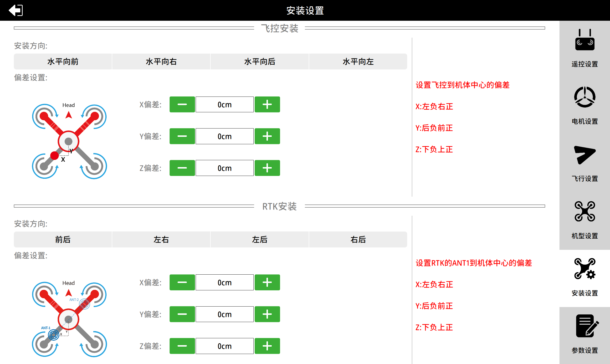Select 水平向左 mounting orientation

pyautogui.click(x=358, y=62)
